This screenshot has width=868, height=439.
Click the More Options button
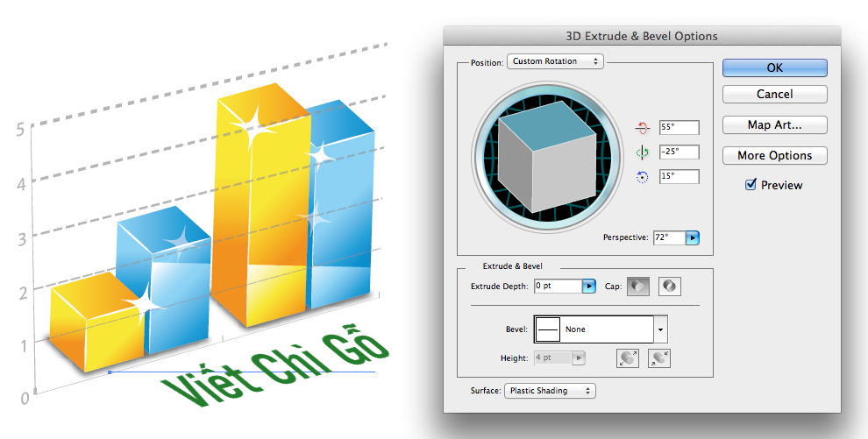[774, 155]
